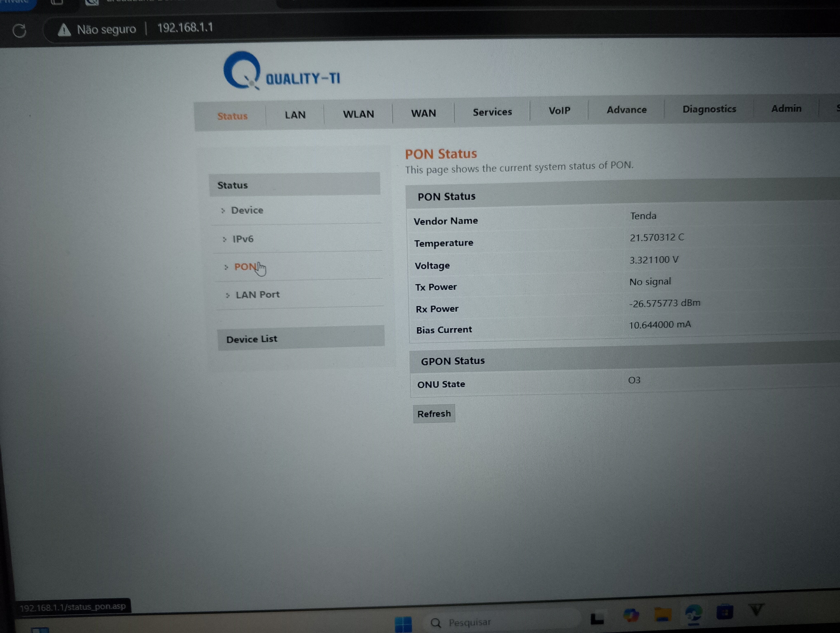Screen dimensions: 840x633
Task: Open the Windows Start menu
Action: 403,624
